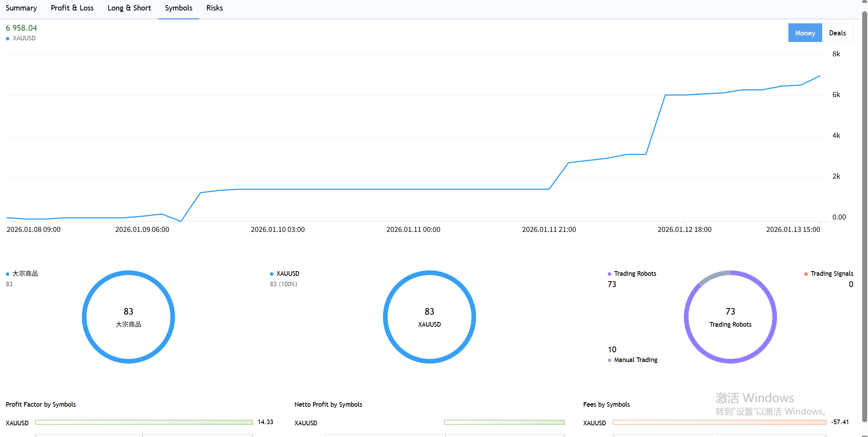
Task: Go to the Risks tab
Action: 214,8
